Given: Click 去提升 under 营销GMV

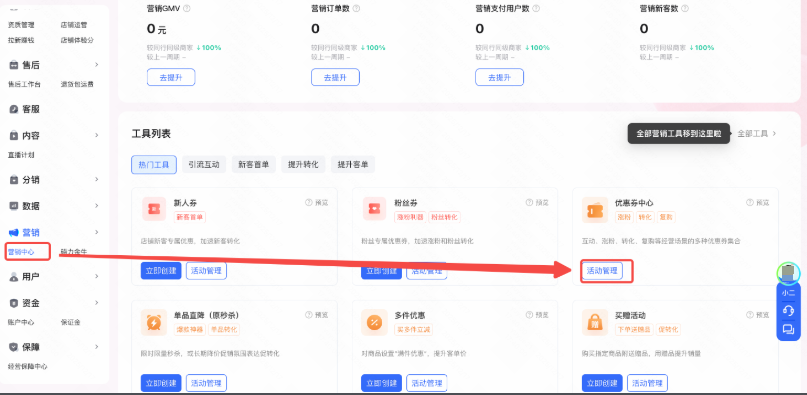Looking at the screenshot, I should (x=171, y=78).
